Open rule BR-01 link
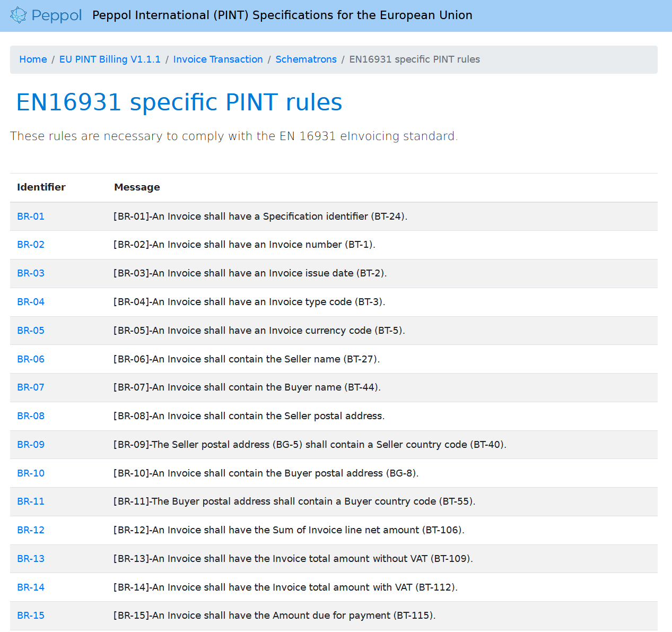 pyautogui.click(x=31, y=217)
